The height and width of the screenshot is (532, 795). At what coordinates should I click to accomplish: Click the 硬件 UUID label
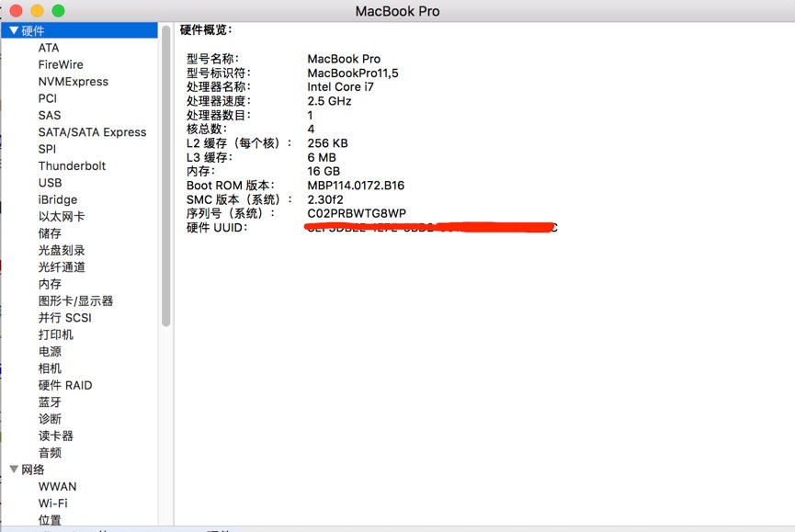click(217, 228)
